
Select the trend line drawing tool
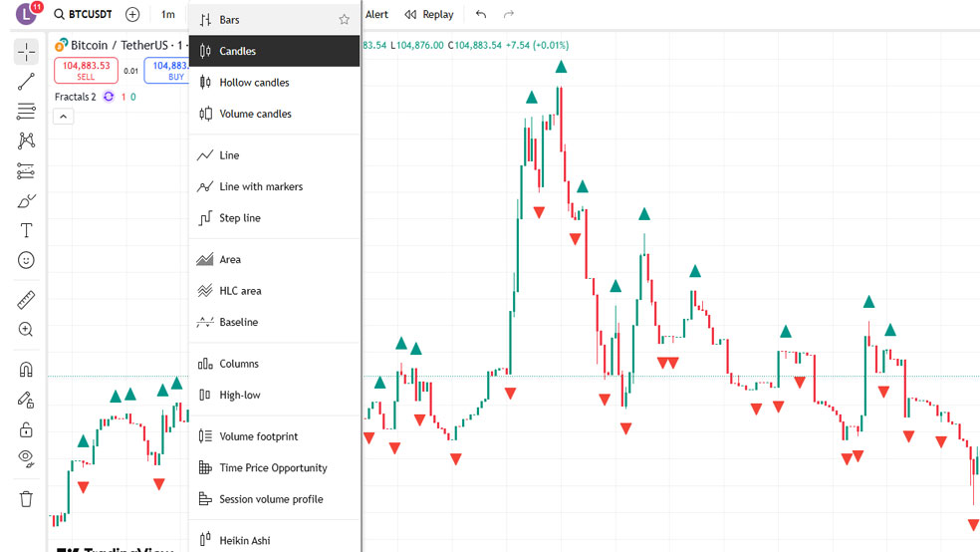pyautogui.click(x=26, y=82)
